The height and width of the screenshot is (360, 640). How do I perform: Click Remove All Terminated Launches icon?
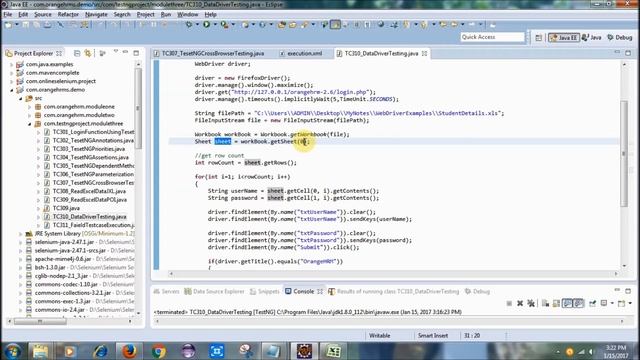(x=531, y=303)
